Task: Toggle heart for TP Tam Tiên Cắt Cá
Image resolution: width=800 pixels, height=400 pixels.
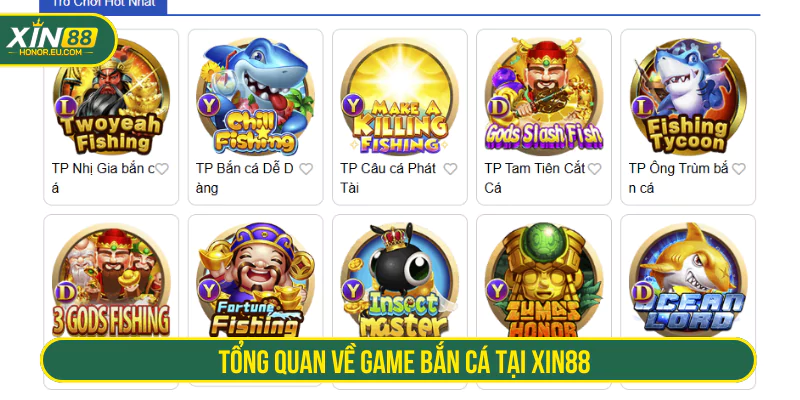Action: pyautogui.click(x=594, y=169)
